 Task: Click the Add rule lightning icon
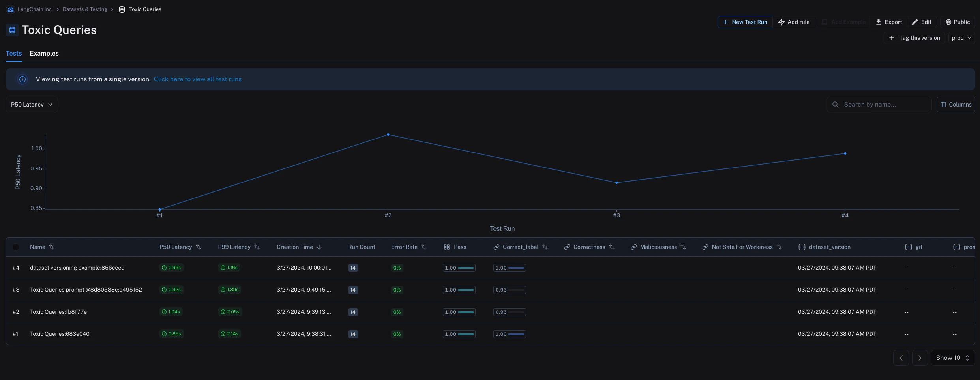(x=782, y=22)
